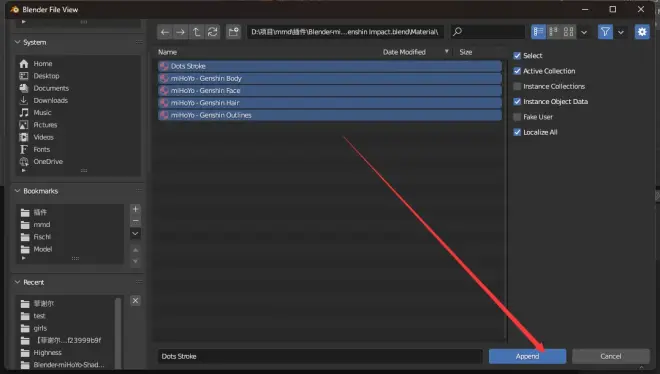Go forward to the next folder
660x374 pixels.
tap(181, 32)
